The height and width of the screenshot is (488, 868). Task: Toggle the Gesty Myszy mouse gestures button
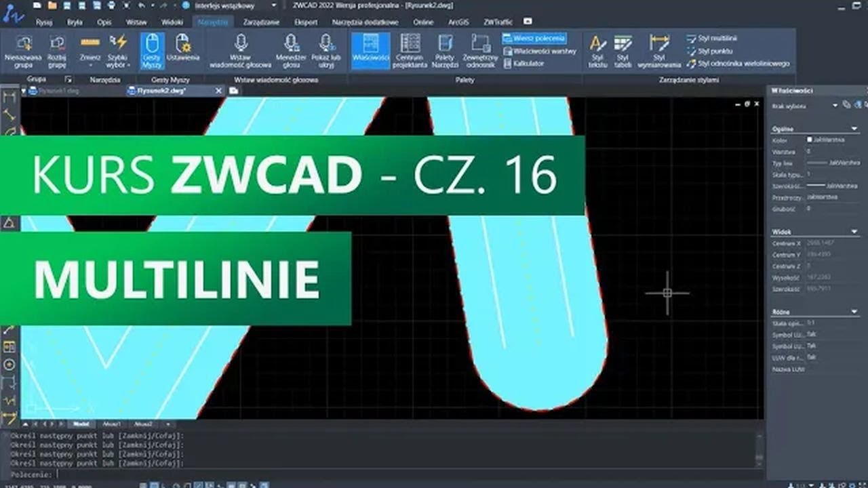point(152,51)
